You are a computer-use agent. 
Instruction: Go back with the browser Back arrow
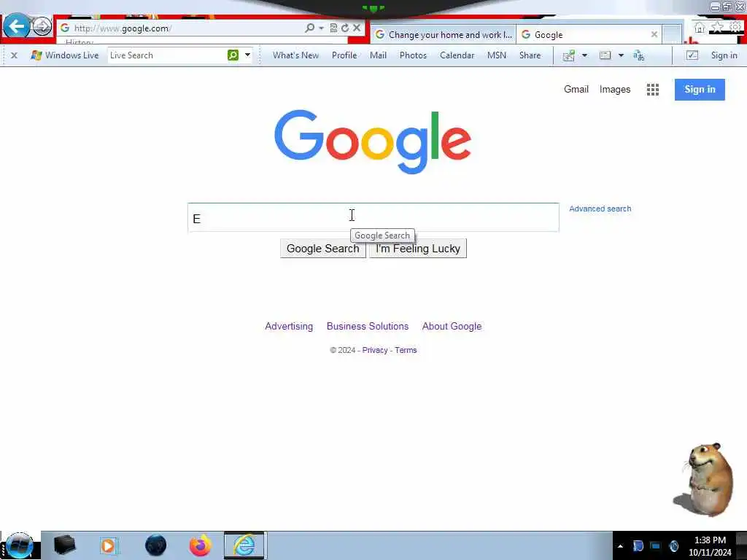[x=17, y=26]
